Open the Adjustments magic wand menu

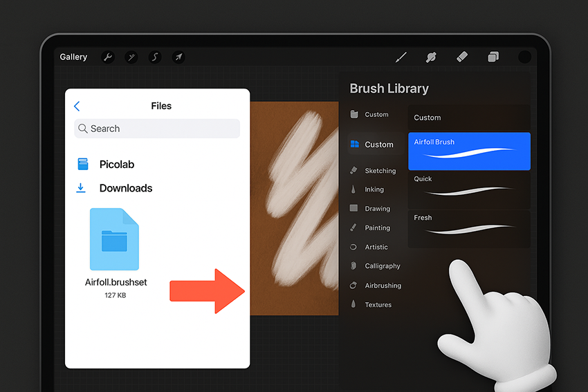131,57
